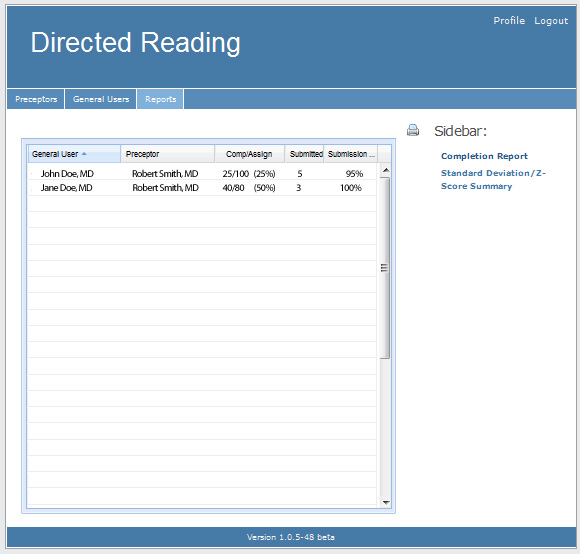Switch to the General Users tab
This screenshot has width=580, height=554.
coord(101,99)
